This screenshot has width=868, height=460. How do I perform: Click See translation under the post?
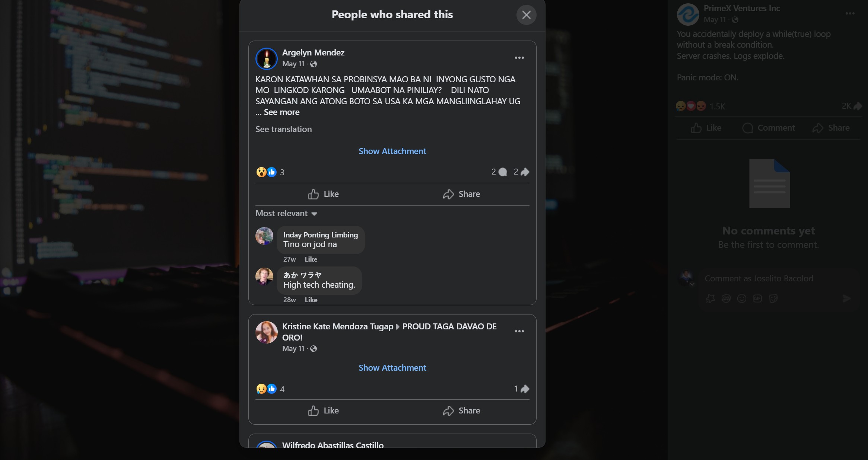[283, 129]
